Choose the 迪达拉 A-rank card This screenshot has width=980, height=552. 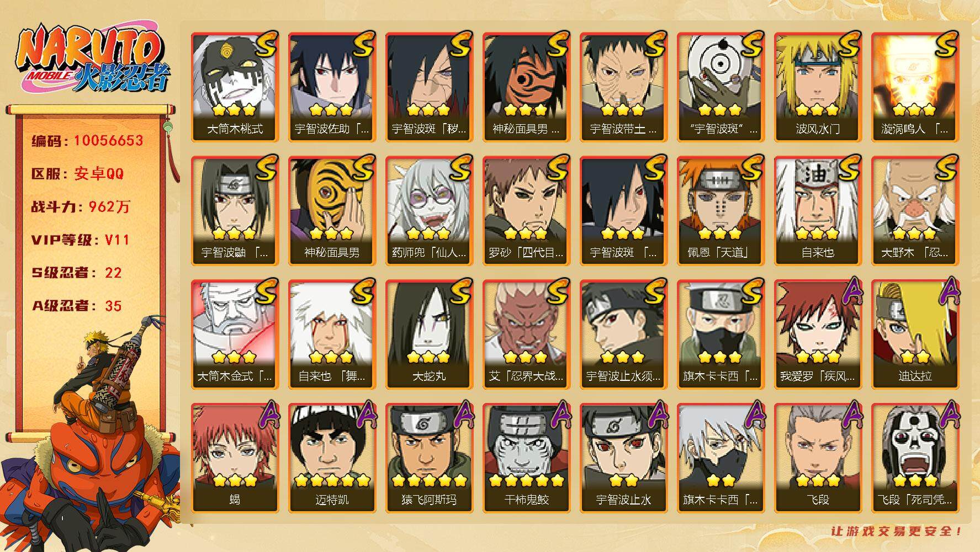click(x=915, y=334)
